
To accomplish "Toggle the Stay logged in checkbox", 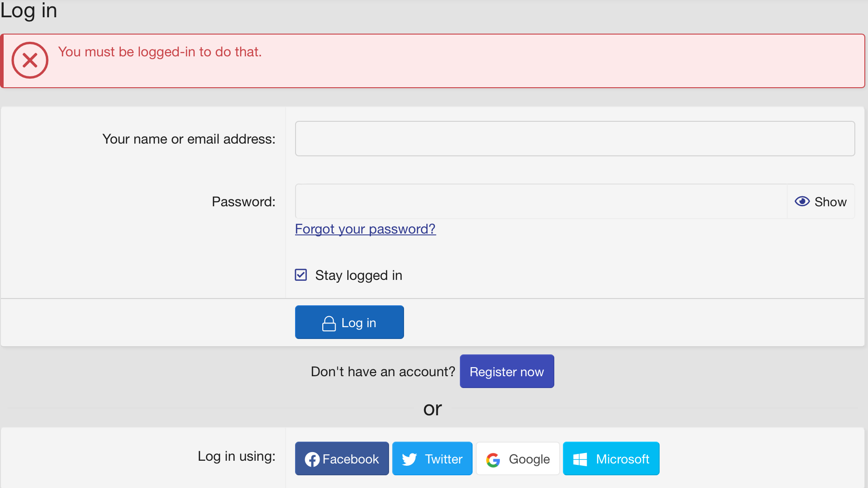I will pos(301,275).
